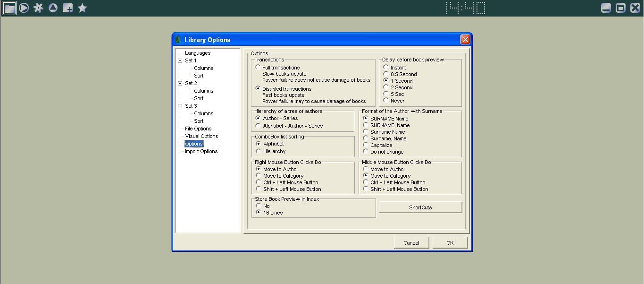Cancel the Library Options dialog
Screen dimensions: 644x284
pyautogui.click(x=411, y=243)
